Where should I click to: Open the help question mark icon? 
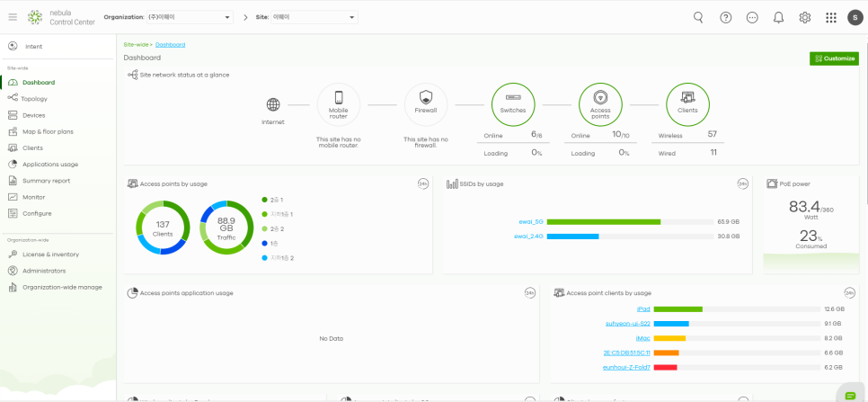[x=725, y=17]
